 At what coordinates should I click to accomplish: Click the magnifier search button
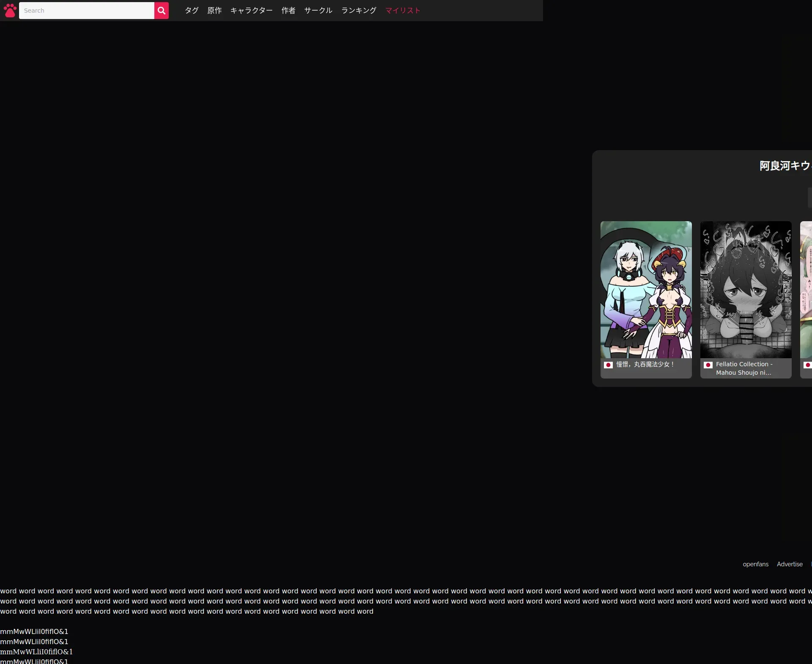point(161,11)
